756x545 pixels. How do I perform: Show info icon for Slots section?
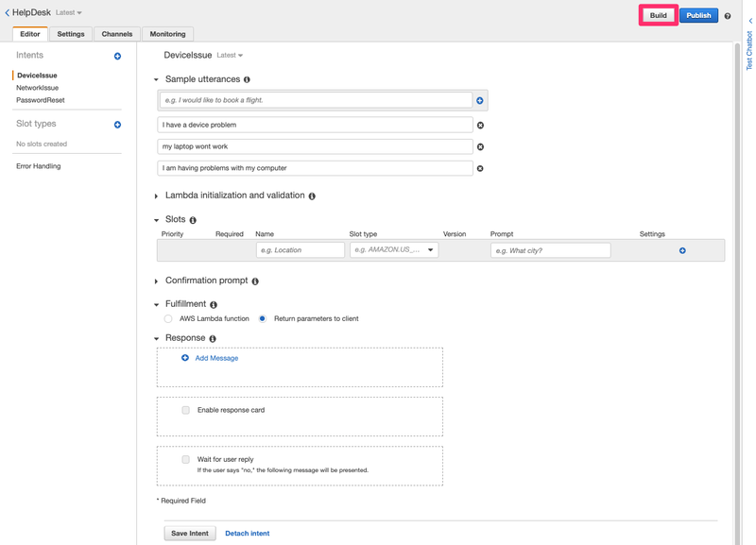(x=193, y=220)
